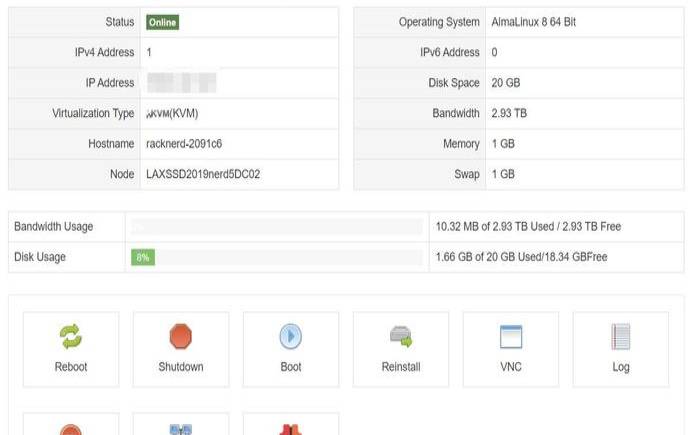Click the Status row label
The image size is (696, 435).
click(119, 22)
